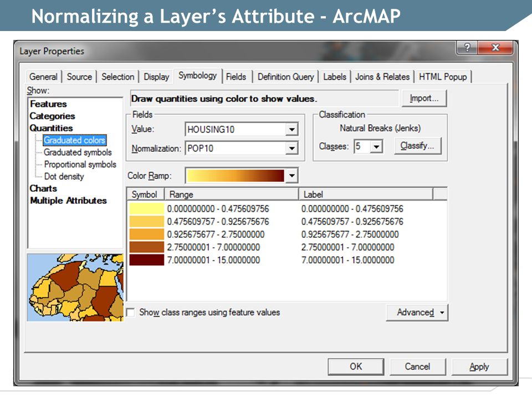
Task: Choose Graduated colors renderer
Action: click(75, 140)
